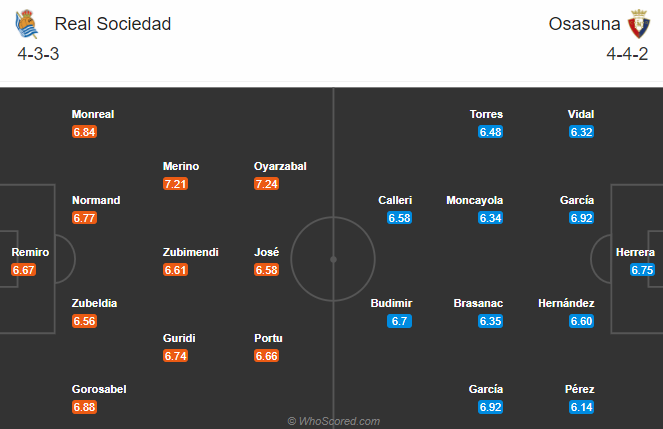Select Vidal's 6.32 rating badge

(x=581, y=132)
